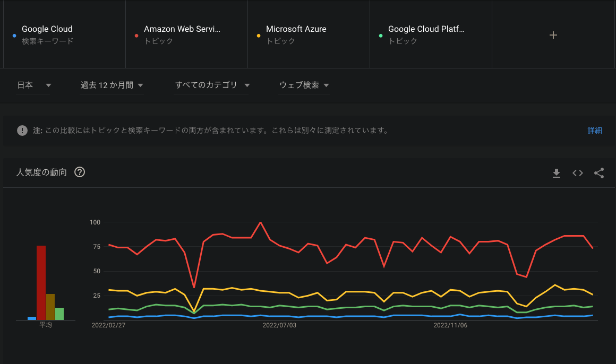The width and height of the screenshot is (616, 364).
Task: Click the トピック label under Microsoft Azure
Action: [x=280, y=41]
